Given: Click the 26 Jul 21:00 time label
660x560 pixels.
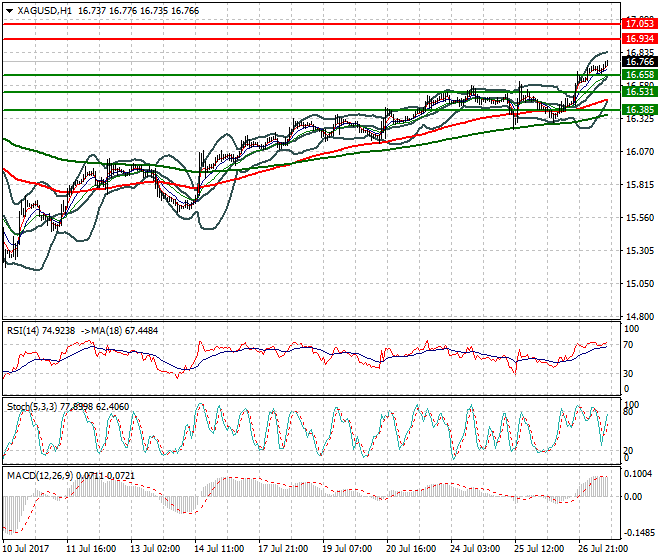Looking at the screenshot, I should point(603,549).
